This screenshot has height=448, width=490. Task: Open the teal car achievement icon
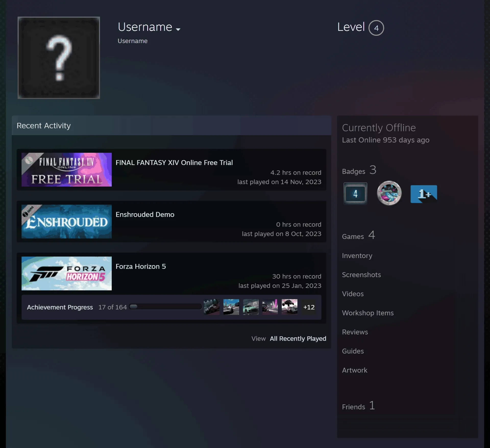(x=251, y=307)
